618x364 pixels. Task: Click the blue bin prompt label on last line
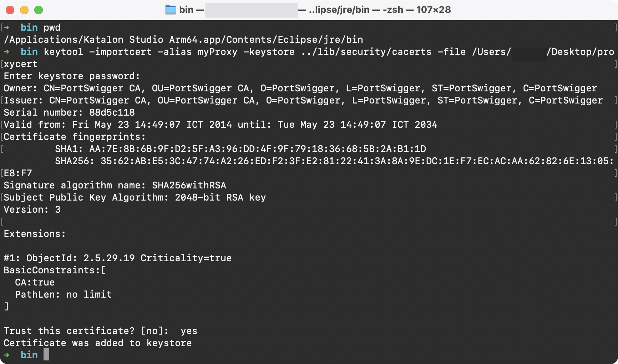pos(29,355)
